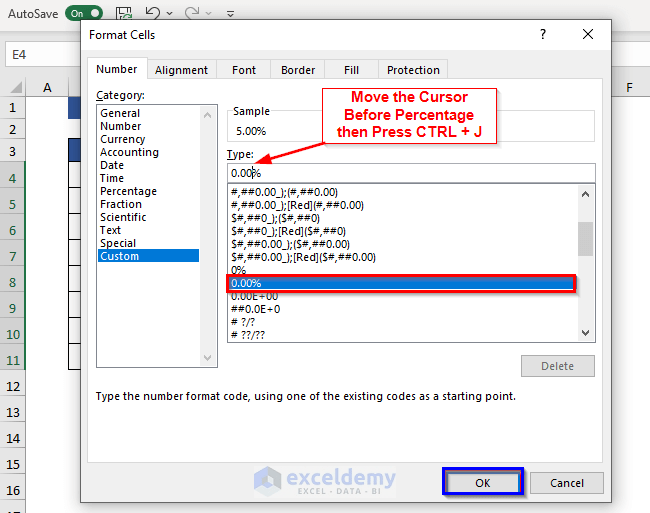Select the ##0.0E+0 format code

click(403, 309)
